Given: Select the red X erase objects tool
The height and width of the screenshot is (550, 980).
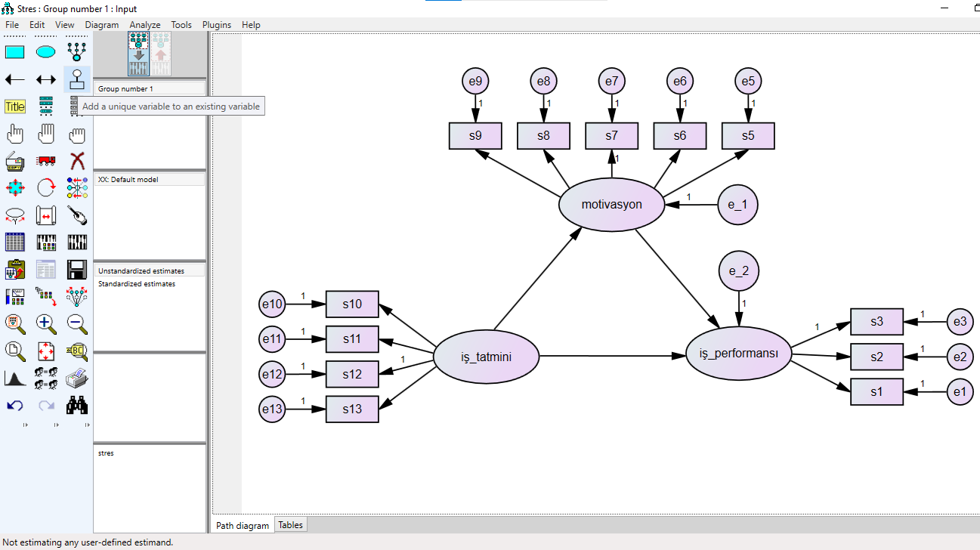Looking at the screenshot, I should pos(77,160).
